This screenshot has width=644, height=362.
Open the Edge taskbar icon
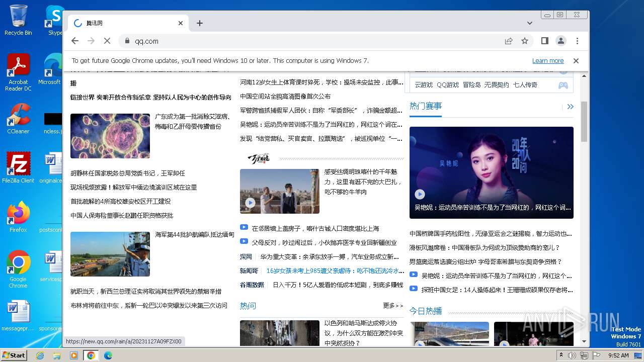tap(108, 355)
